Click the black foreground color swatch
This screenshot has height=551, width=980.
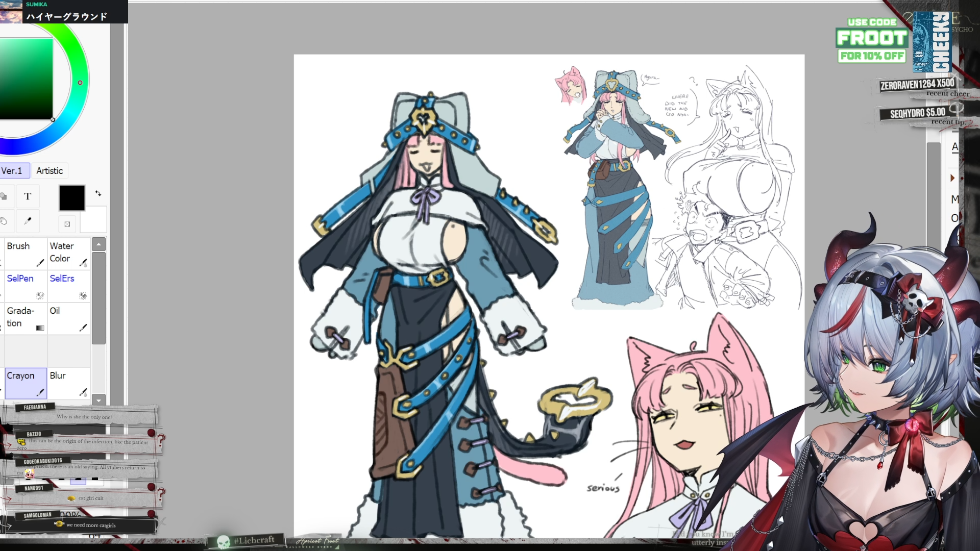72,198
